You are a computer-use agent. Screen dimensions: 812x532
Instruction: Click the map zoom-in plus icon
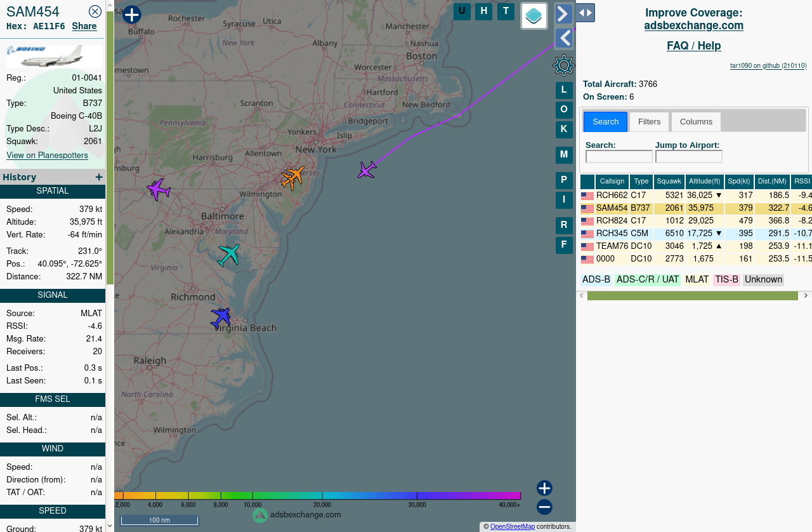[x=544, y=488]
